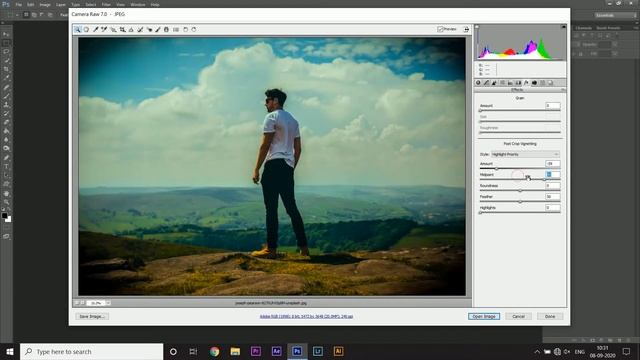Open Camera Raw preferences dialog icon
640x360 pixels.
[176, 29]
